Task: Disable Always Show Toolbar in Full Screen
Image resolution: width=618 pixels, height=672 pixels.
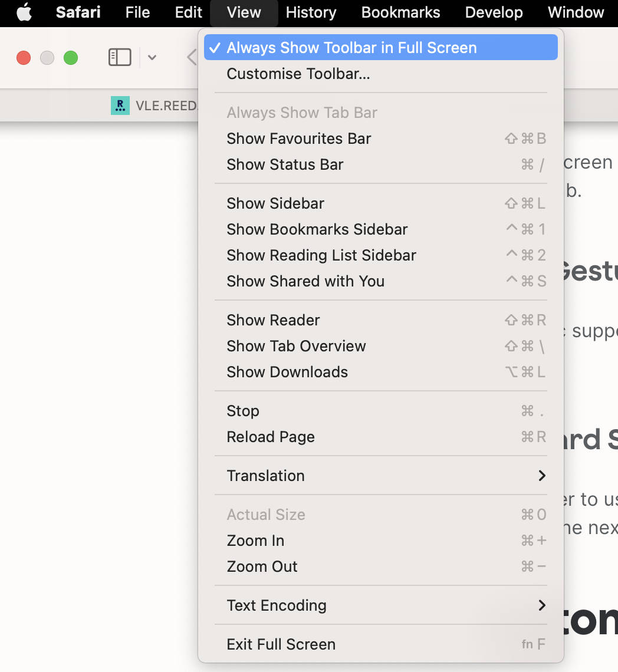Action: (351, 47)
